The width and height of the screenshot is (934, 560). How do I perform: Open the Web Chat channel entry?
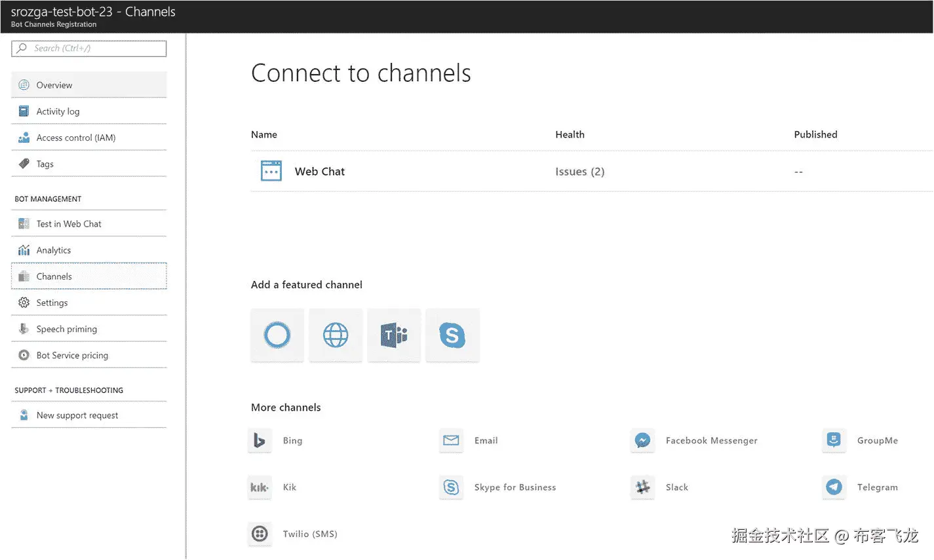pyautogui.click(x=319, y=172)
